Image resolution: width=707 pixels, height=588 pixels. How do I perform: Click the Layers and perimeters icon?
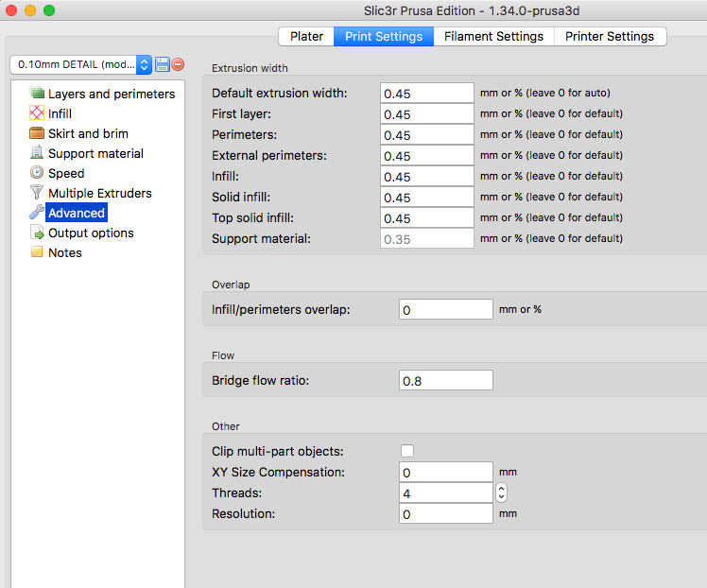(x=38, y=94)
